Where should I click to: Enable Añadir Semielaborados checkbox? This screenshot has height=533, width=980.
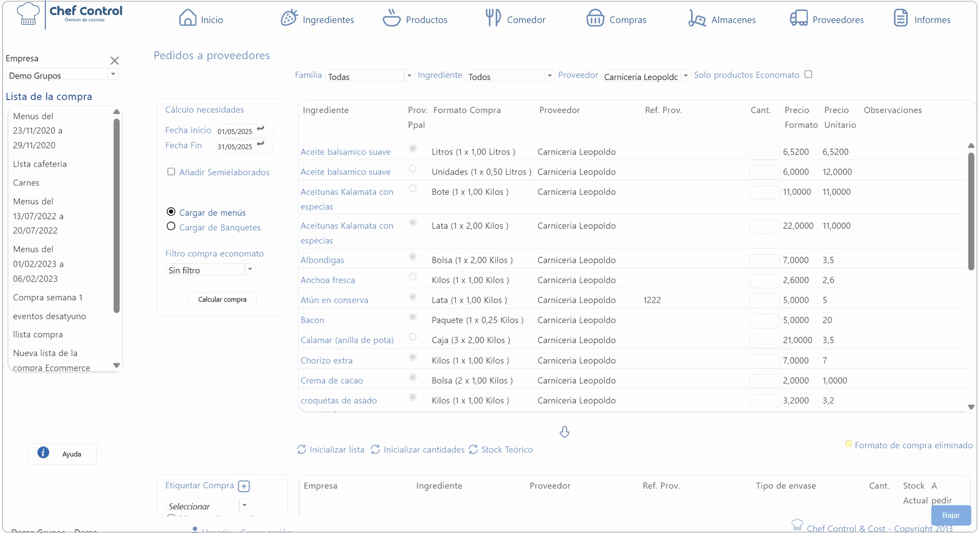[171, 172]
